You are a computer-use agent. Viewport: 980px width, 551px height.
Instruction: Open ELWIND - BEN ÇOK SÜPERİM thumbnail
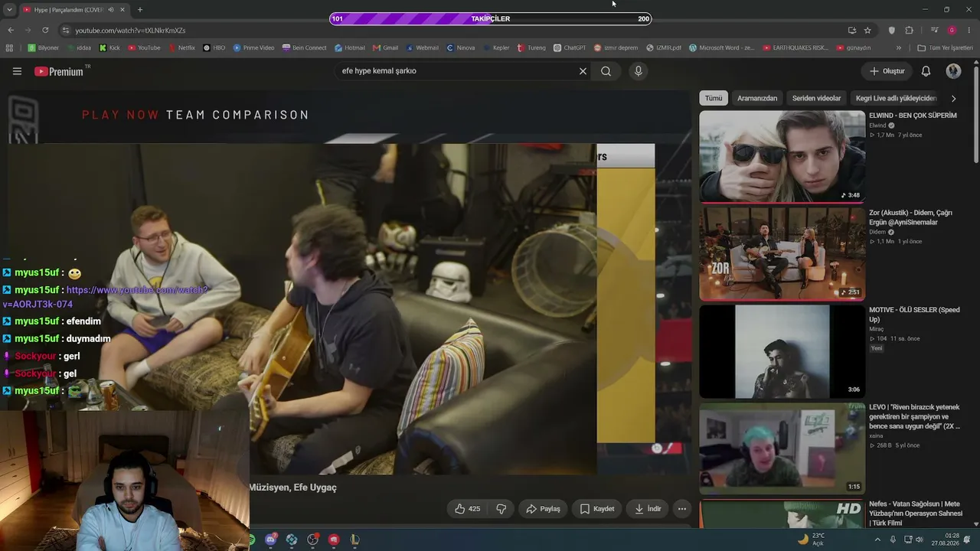pos(782,157)
